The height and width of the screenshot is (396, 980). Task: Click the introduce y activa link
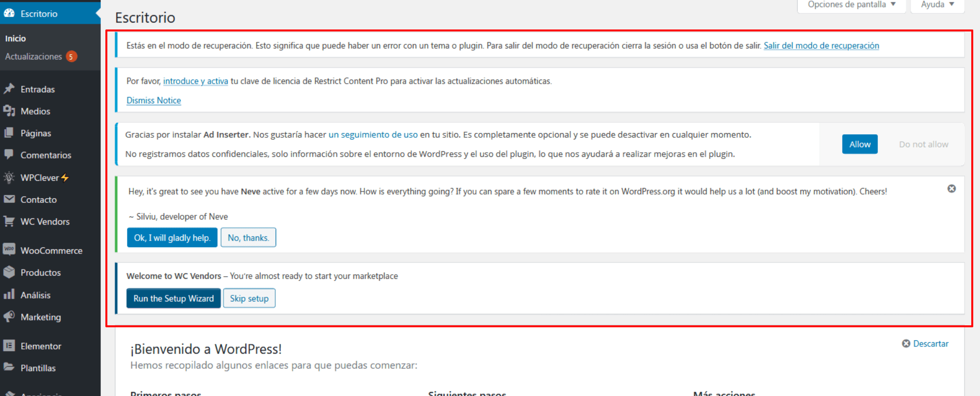196,81
